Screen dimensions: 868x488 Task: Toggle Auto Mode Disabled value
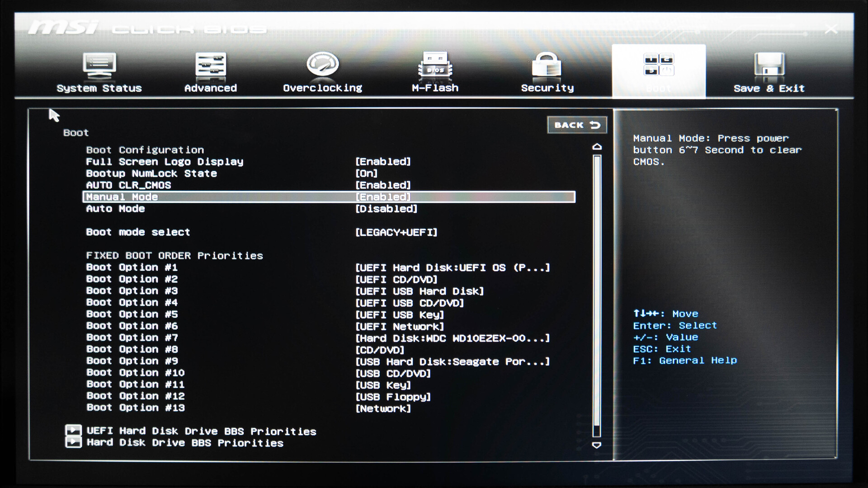tap(386, 209)
